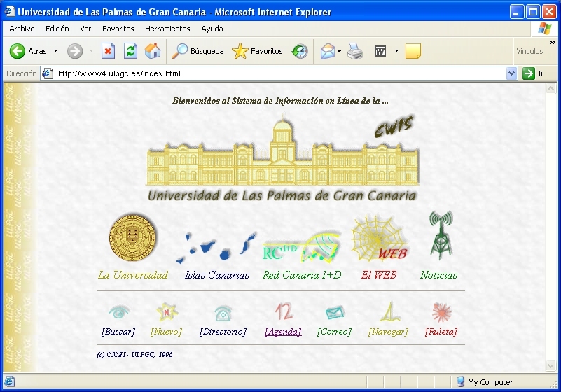Expand the toolbar overflow double chevron
Screen dimensions: 561x392
[x=553, y=43]
